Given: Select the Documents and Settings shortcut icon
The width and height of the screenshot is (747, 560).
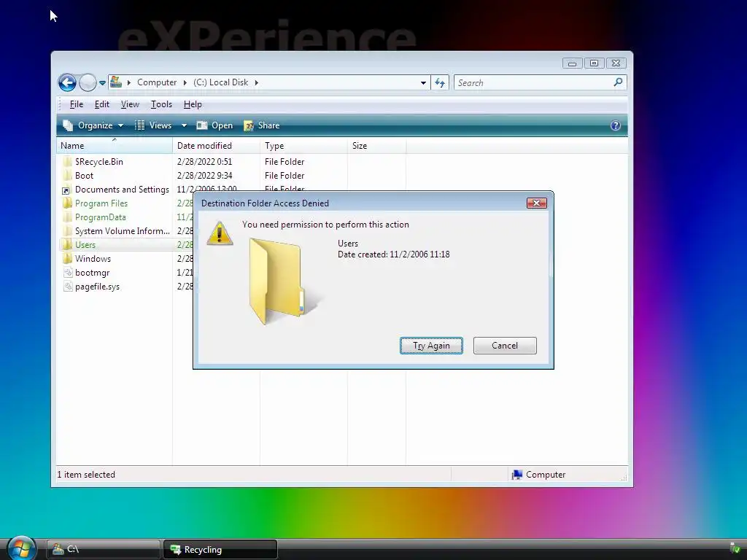Looking at the screenshot, I should click(66, 190).
